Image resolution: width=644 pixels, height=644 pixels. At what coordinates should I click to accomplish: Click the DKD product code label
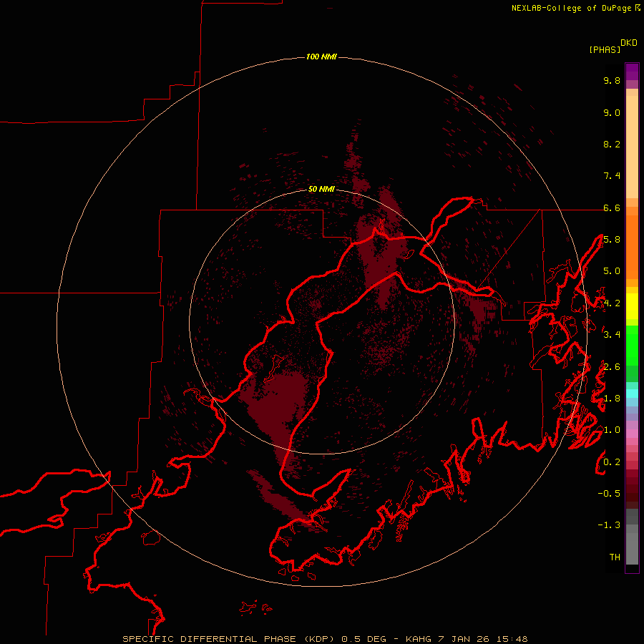(x=628, y=43)
